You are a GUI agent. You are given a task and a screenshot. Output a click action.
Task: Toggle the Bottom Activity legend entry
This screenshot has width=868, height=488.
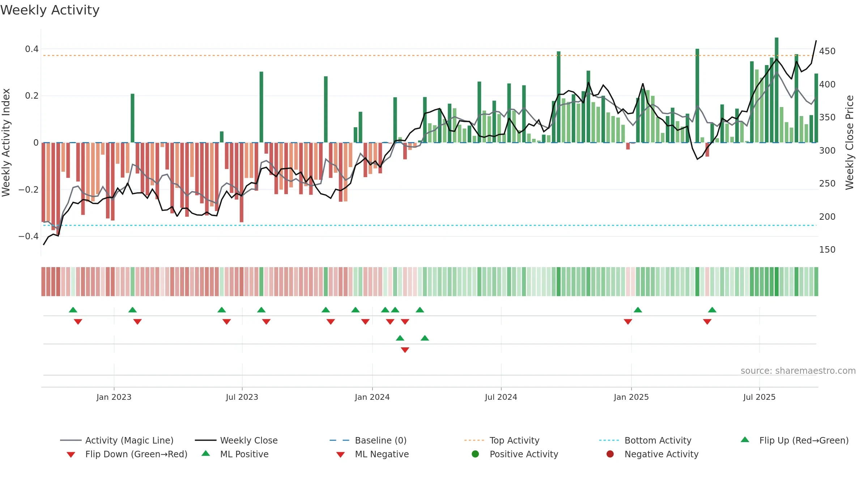click(645, 440)
